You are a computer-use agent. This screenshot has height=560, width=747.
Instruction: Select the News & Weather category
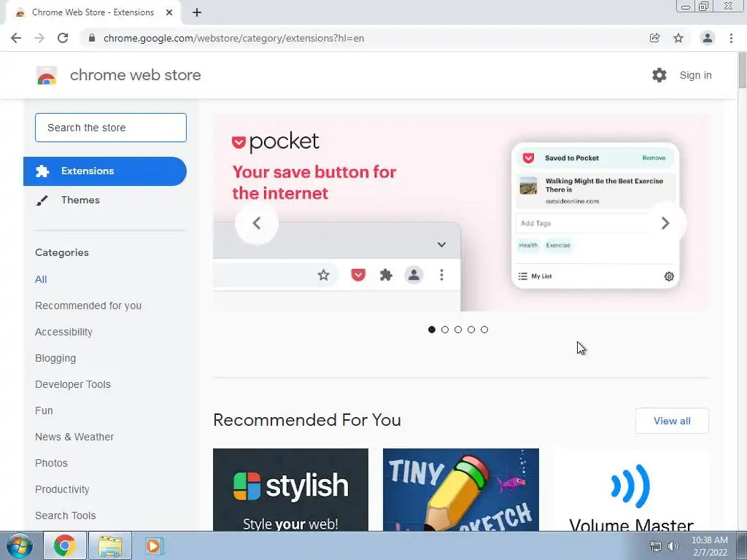[x=74, y=437]
